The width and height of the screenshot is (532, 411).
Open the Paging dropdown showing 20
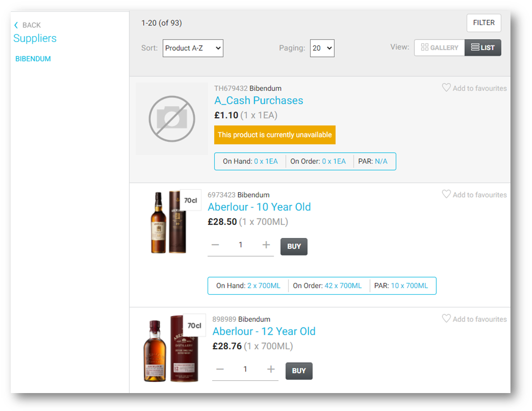322,48
